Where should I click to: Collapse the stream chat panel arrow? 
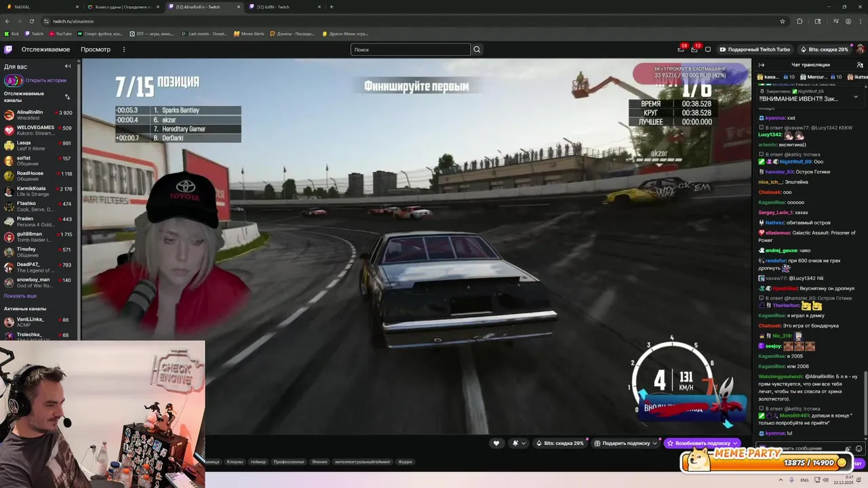(x=762, y=65)
